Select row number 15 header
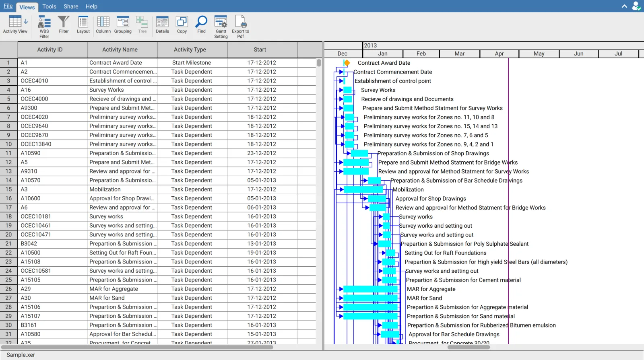The image size is (644, 360). click(8, 189)
